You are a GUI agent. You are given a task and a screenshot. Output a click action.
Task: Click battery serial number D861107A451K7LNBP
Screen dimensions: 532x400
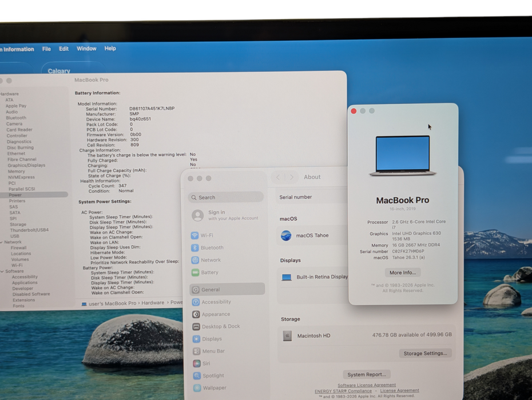click(152, 109)
